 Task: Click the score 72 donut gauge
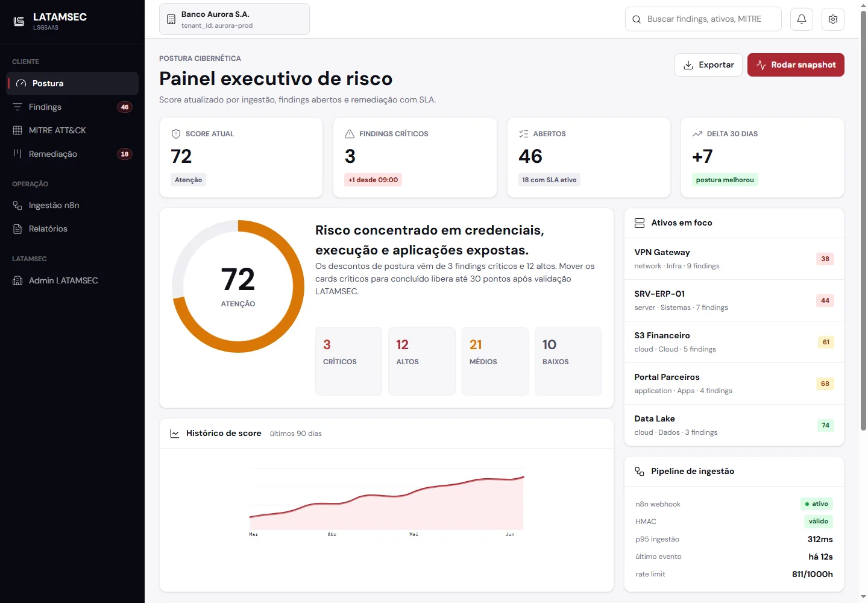pos(238,286)
